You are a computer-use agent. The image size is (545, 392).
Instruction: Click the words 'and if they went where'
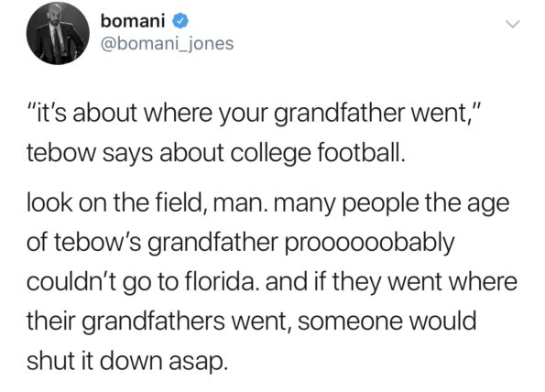(x=391, y=282)
